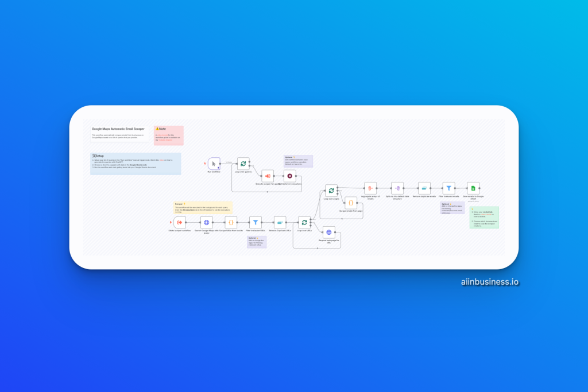The height and width of the screenshot is (392, 588).
Task: Click the Aggregate arrays of emails node
Action: [x=370, y=188]
